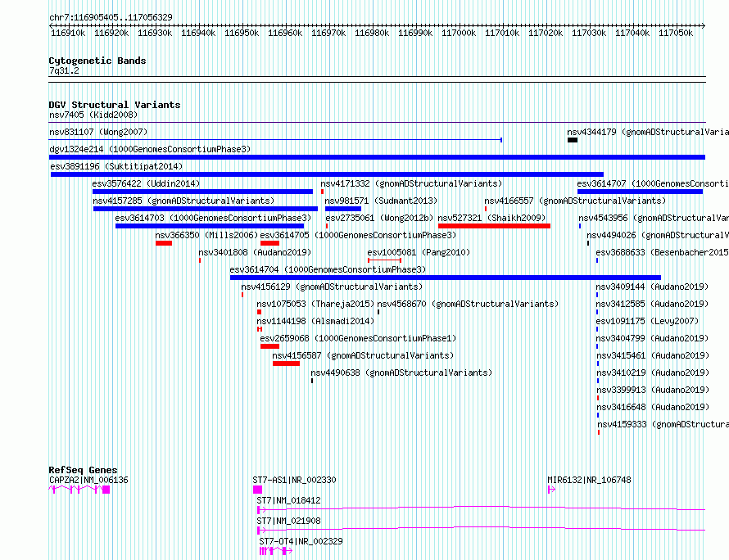
Task: Click the nsv3416648 (Audano2019) label
Action: [x=653, y=407]
